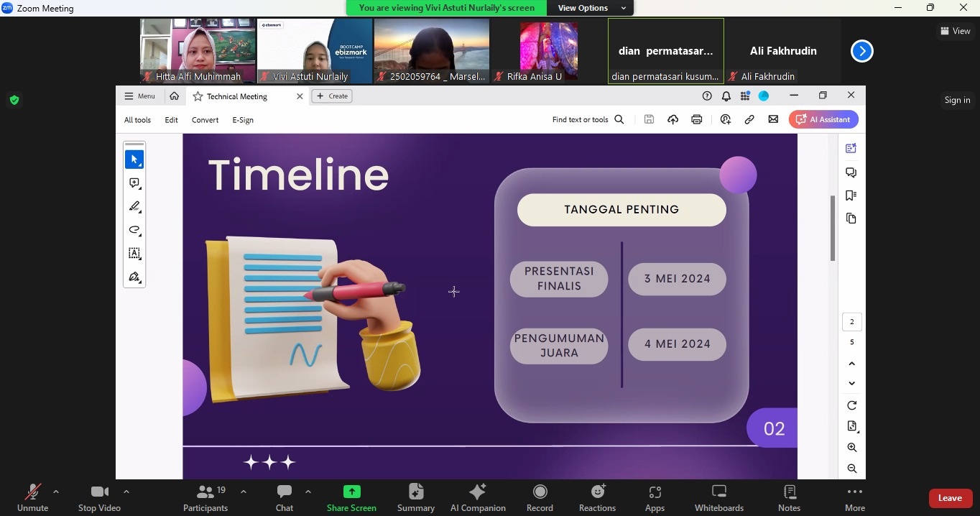Open the Acrobat Menu
This screenshot has height=516, width=980.
[x=139, y=96]
